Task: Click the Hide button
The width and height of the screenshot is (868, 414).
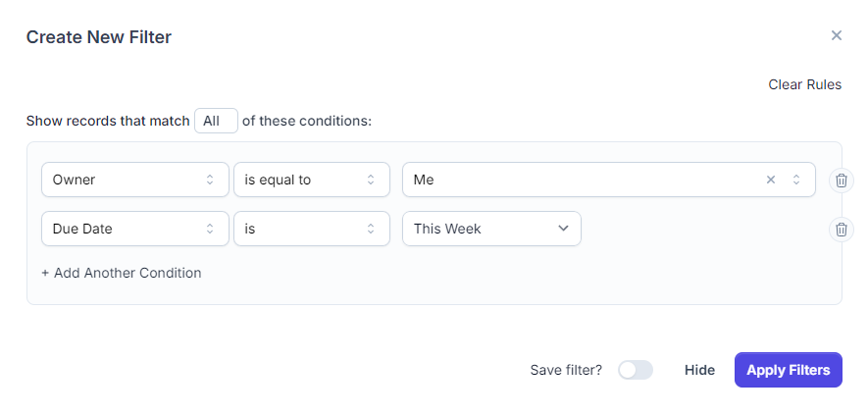Action: pos(699,370)
